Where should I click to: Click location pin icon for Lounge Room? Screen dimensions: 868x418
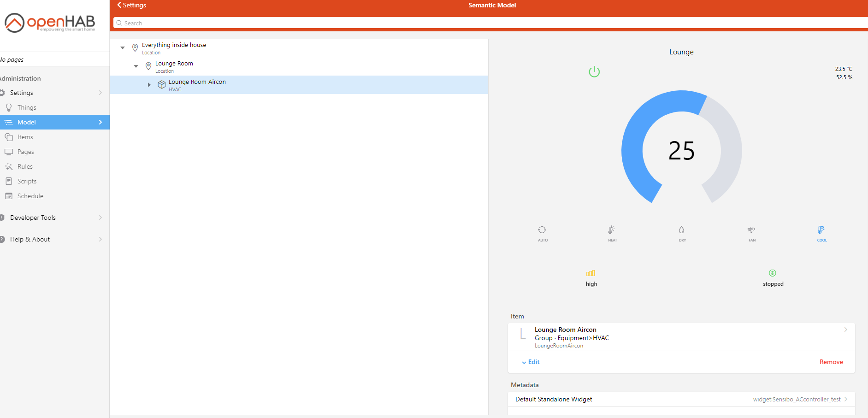[148, 66]
